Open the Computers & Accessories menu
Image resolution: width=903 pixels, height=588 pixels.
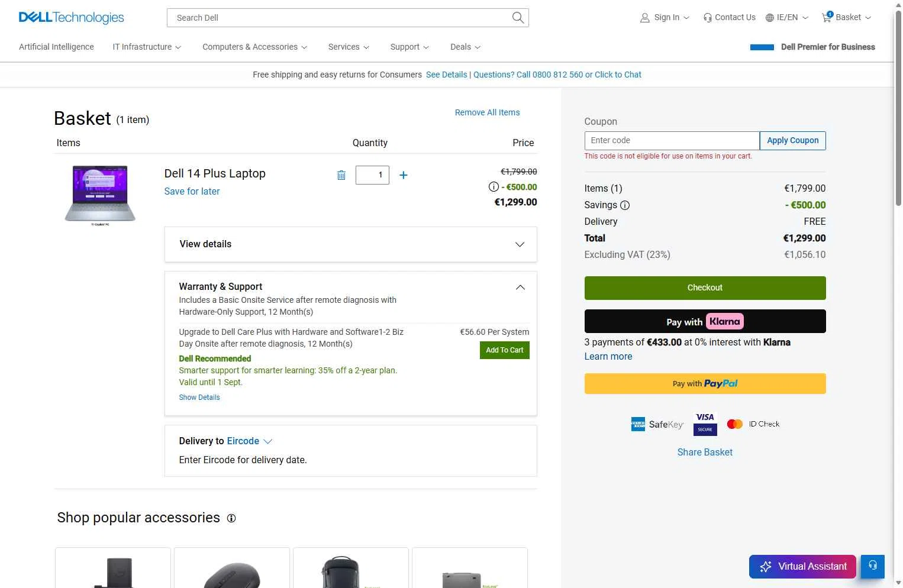[255, 47]
